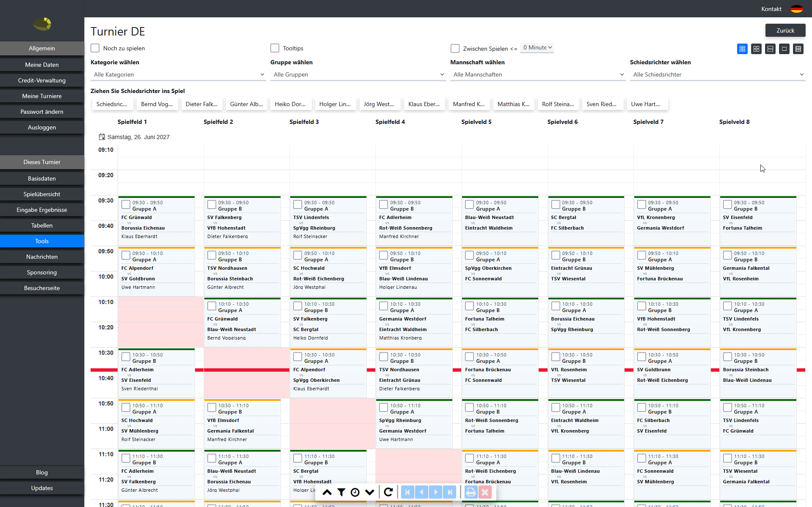Go to next page arrow
812x507 pixels.
point(436,492)
